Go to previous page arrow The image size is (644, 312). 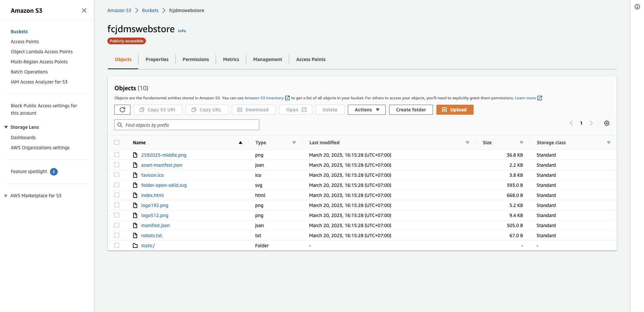[x=571, y=123]
